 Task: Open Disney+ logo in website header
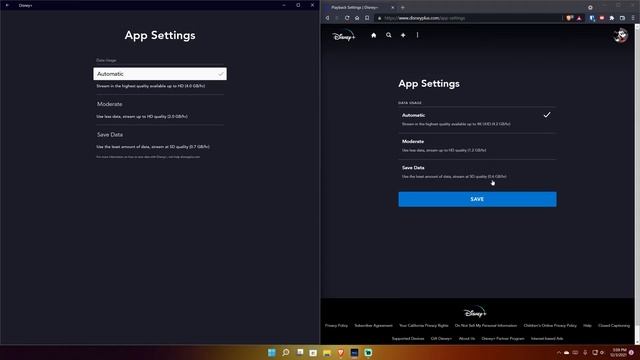click(344, 36)
